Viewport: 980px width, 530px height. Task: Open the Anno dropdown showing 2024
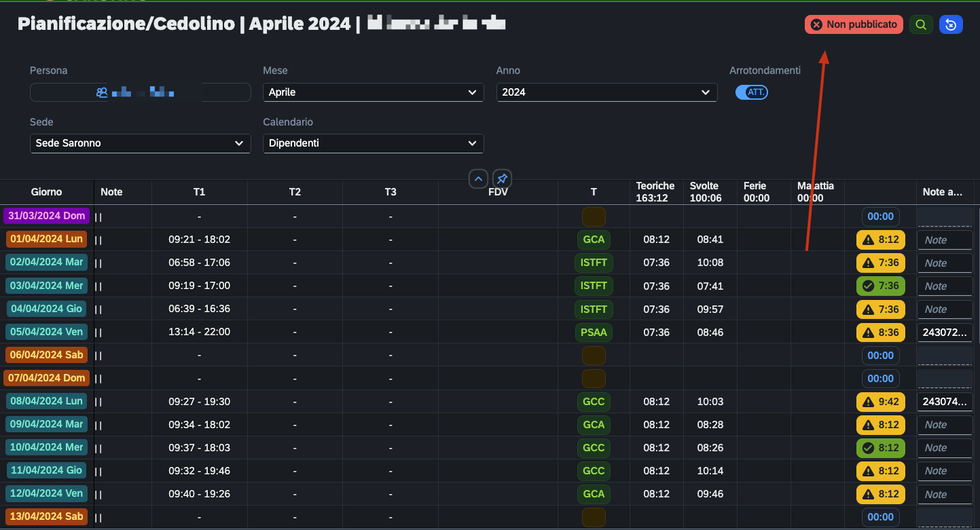point(606,92)
